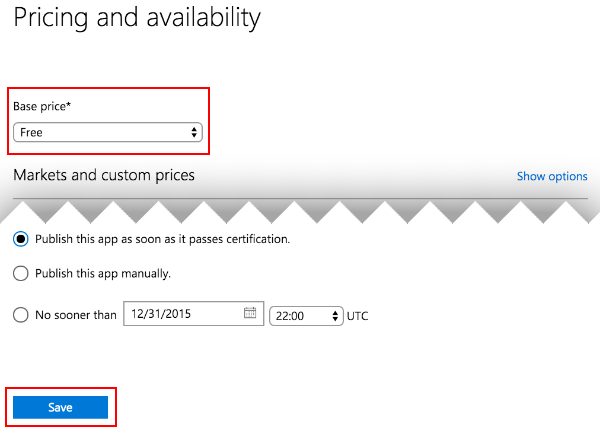600x440 pixels.
Task: Click the divider line under Markets heading
Action: coord(300,198)
